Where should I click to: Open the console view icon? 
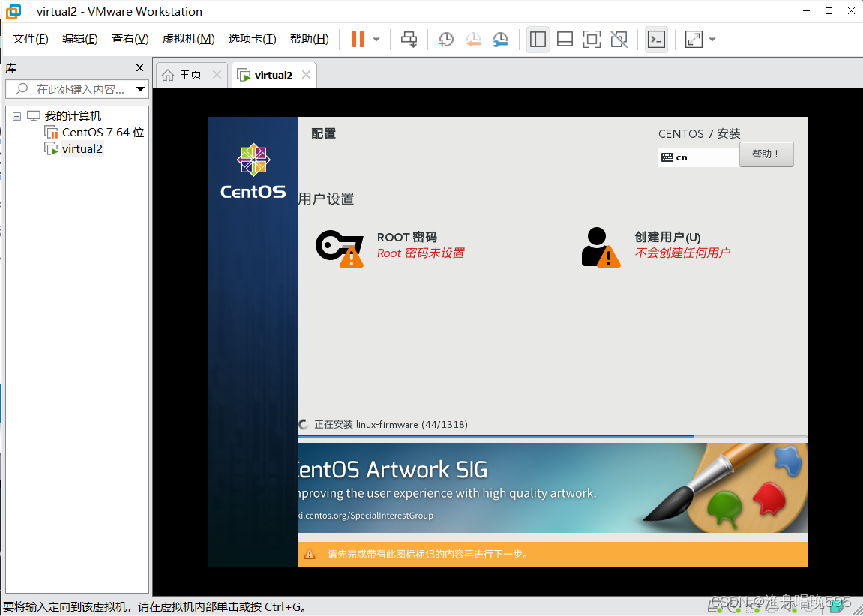tap(657, 40)
